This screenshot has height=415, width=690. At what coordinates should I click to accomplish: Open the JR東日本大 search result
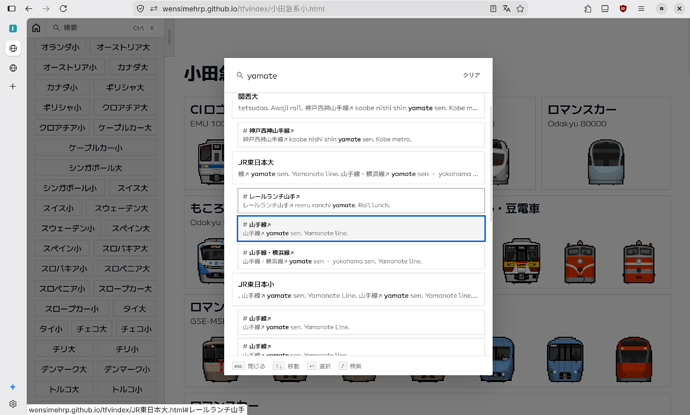pos(358,168)
